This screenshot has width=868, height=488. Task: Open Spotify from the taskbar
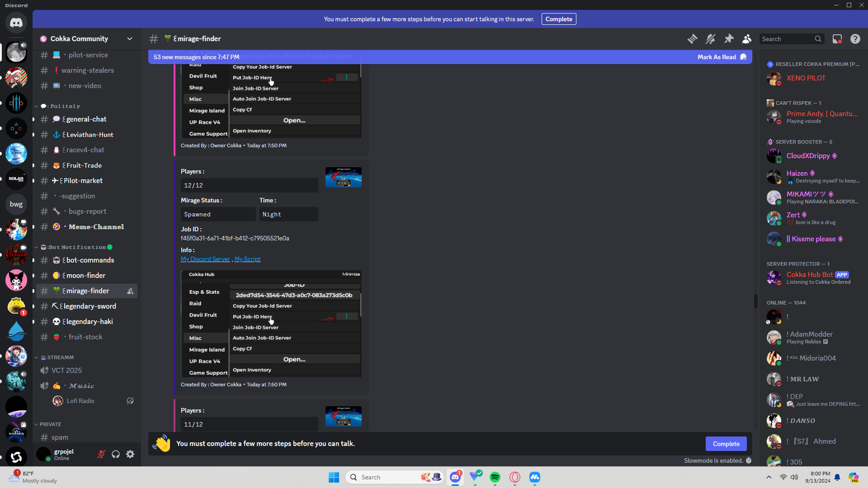tap(495, 477)
